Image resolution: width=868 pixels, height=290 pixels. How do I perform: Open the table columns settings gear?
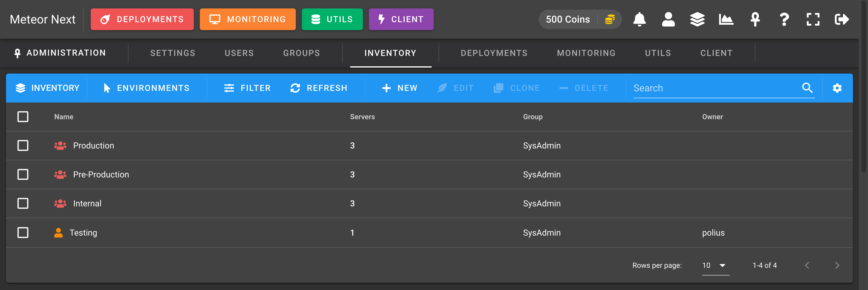click(837, 88)
